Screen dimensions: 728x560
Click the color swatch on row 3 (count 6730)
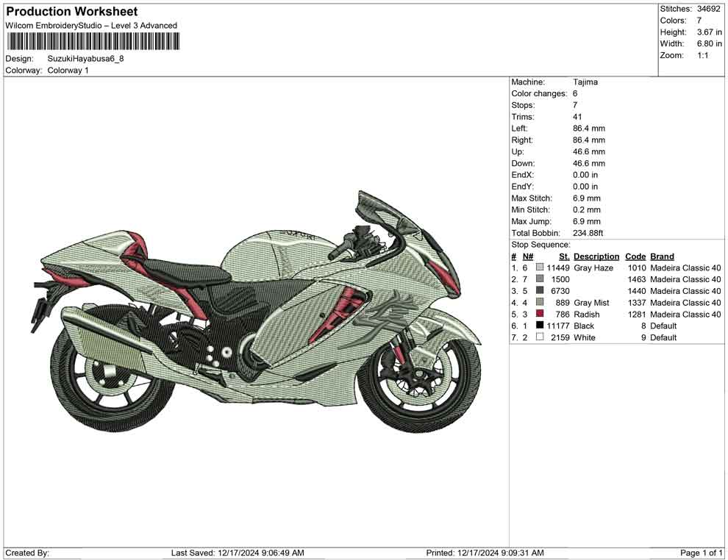pyautogui.click(x=541, y=291)
